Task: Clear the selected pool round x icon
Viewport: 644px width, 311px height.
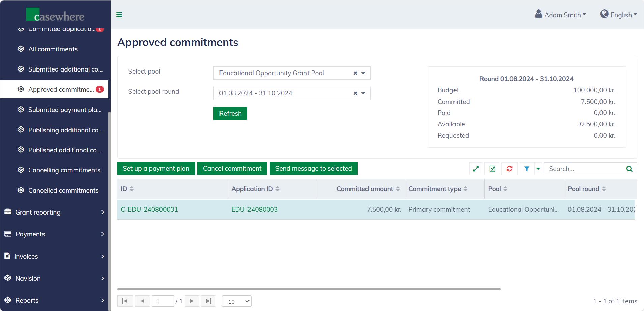Action: click(x=355, y=93)
